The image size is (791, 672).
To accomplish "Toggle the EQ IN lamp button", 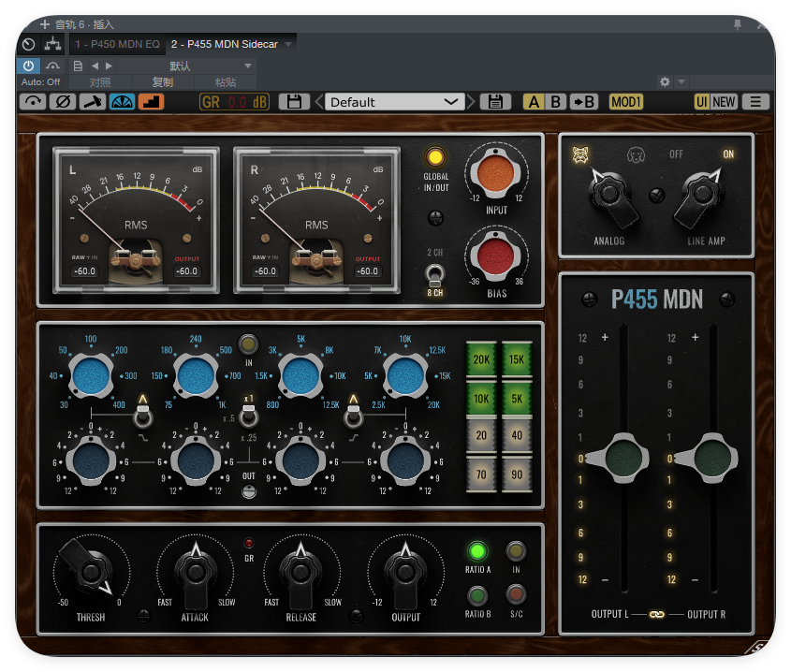I will tap(248, 344).
